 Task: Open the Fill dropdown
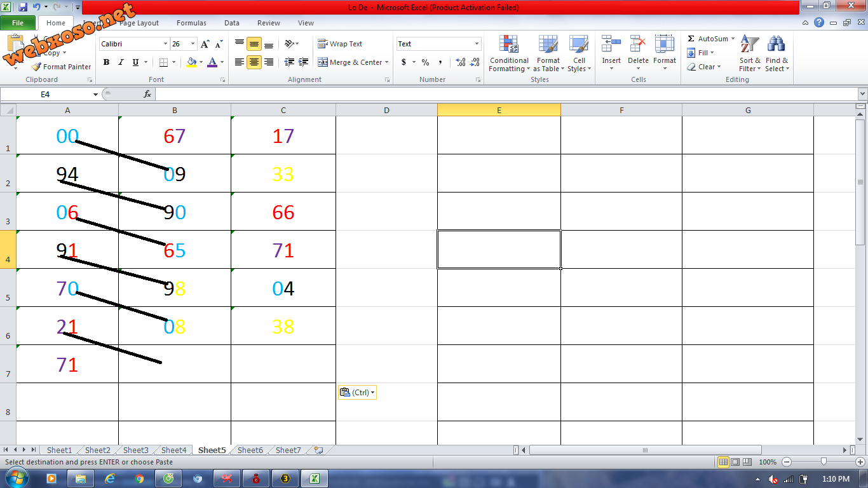[701, 53]
